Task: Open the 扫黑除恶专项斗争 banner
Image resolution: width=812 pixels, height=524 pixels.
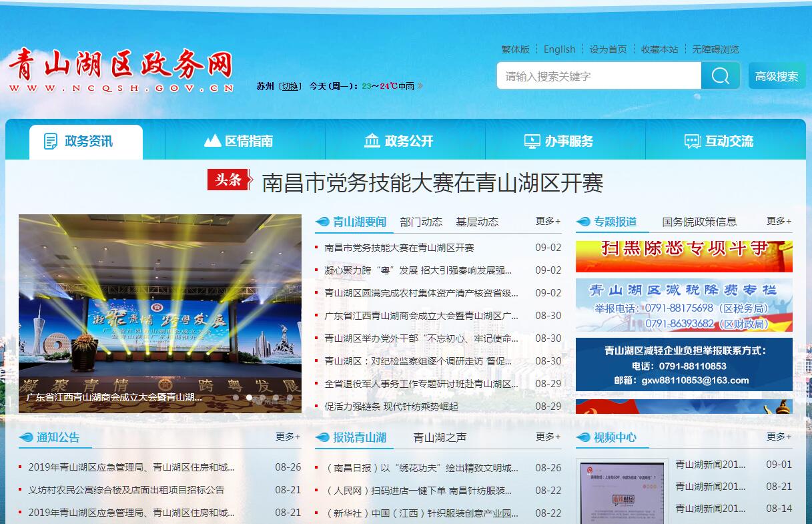Action: click(684, 256)
